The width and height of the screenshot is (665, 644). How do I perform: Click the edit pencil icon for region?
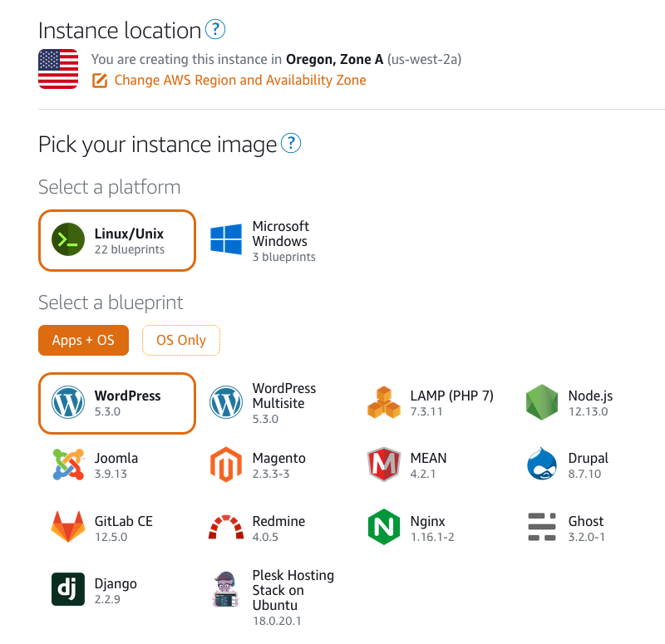point(100,81)
